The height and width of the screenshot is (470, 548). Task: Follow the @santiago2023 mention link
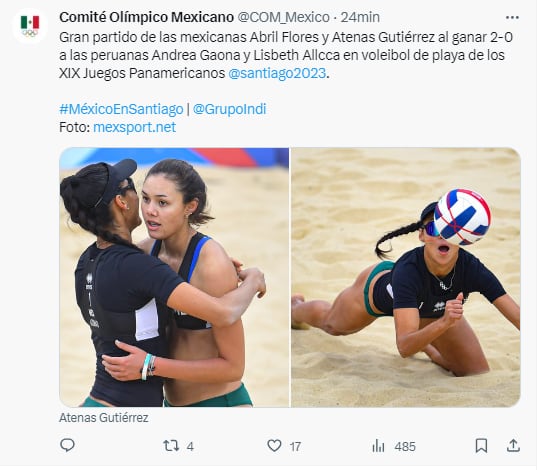coord(277,73)
